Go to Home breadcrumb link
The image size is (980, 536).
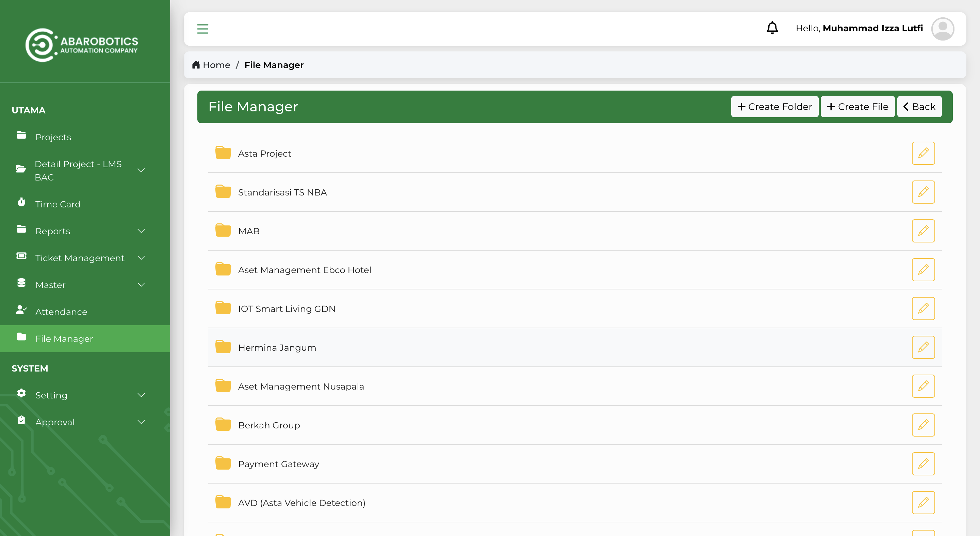pyautogui.click(x=211, y=65)
